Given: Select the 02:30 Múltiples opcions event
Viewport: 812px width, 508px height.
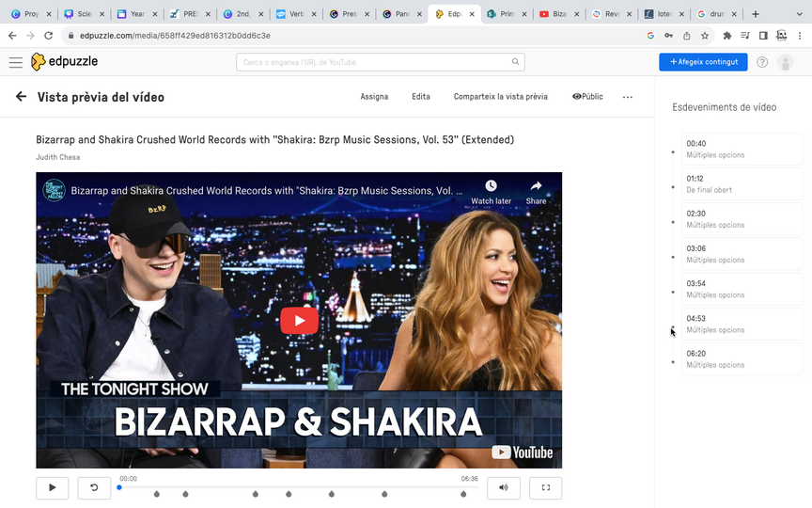Looking at the screenshot, I should tap(742, 219).
